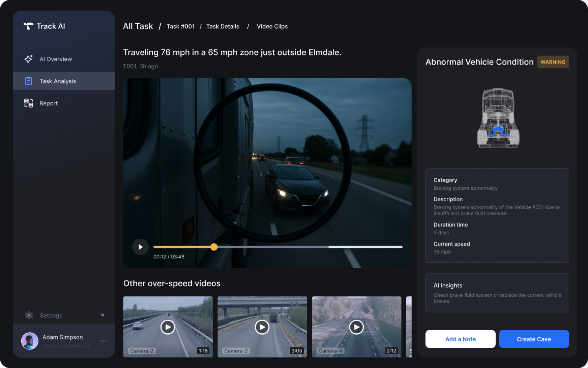
Task: Click the Settings gear icon
Action: coord(29,315)
